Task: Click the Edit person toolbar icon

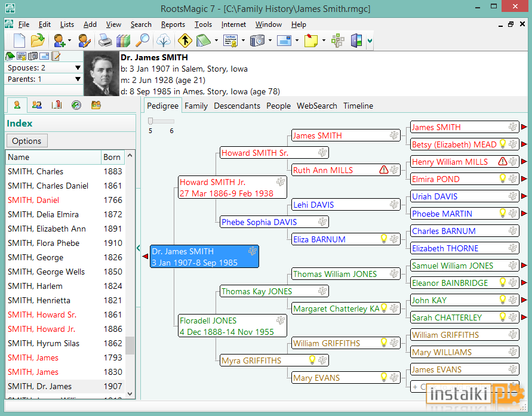Action: (84, 41)
